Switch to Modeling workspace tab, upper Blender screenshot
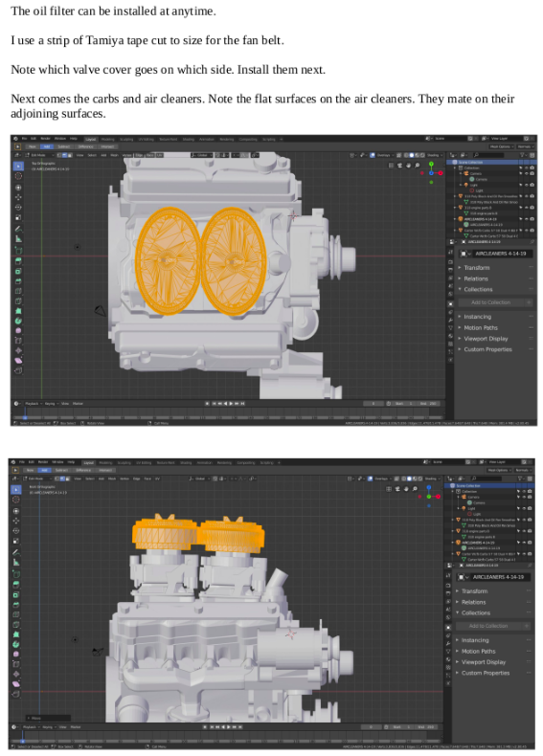Image resolution: width=543 pixels, height=756 pixels. click(x=108, y=139)
